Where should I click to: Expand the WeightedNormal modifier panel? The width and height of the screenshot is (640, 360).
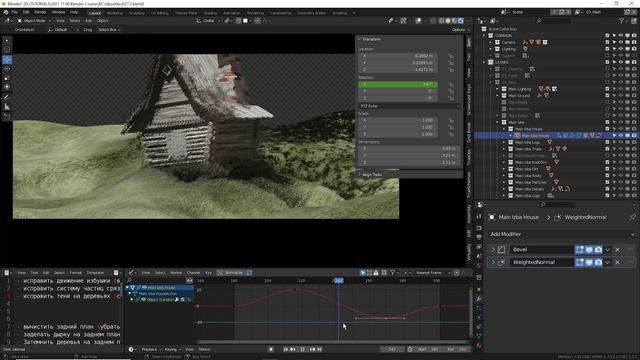[493, 262]
